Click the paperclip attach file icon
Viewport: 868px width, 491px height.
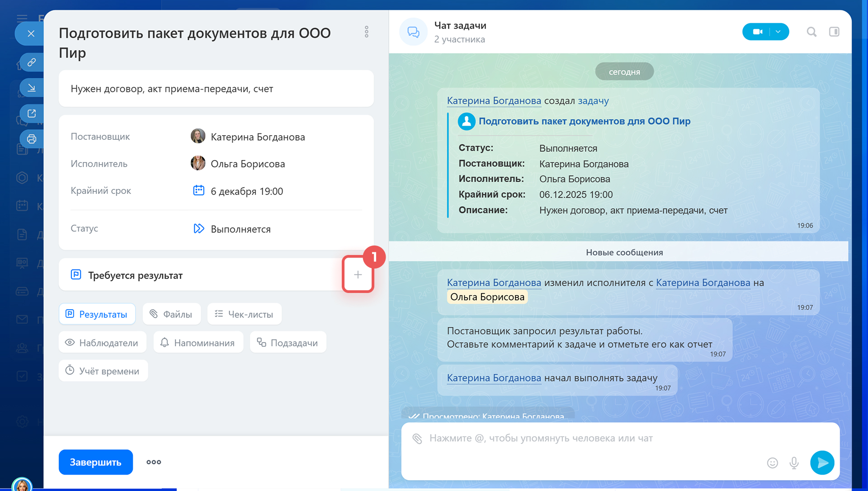click(x=417, y=438)
